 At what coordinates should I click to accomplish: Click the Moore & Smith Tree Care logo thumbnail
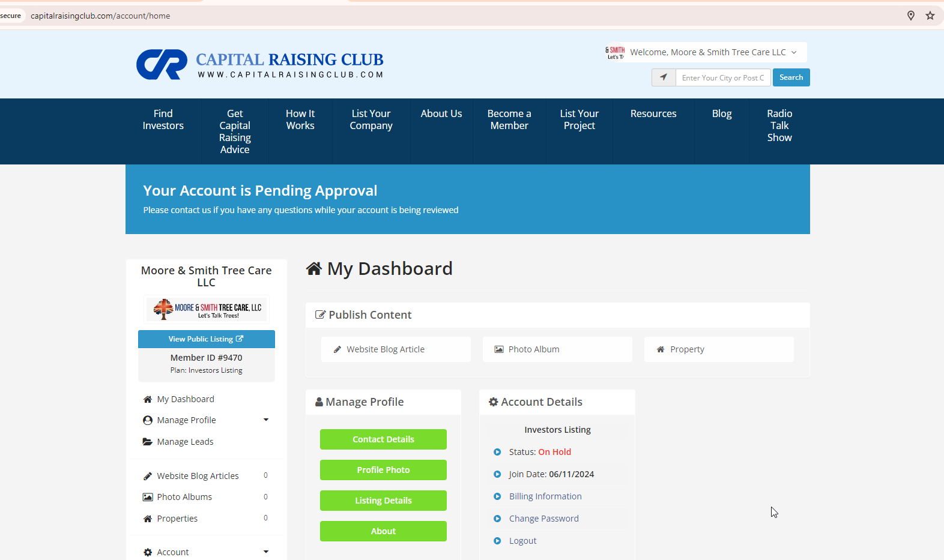click(207, 309)
